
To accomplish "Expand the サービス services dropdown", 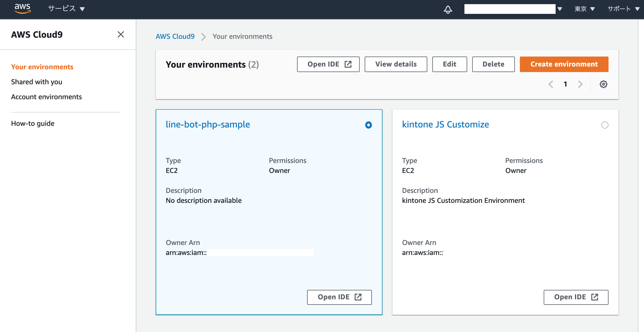I will click(x=66, y=9).
